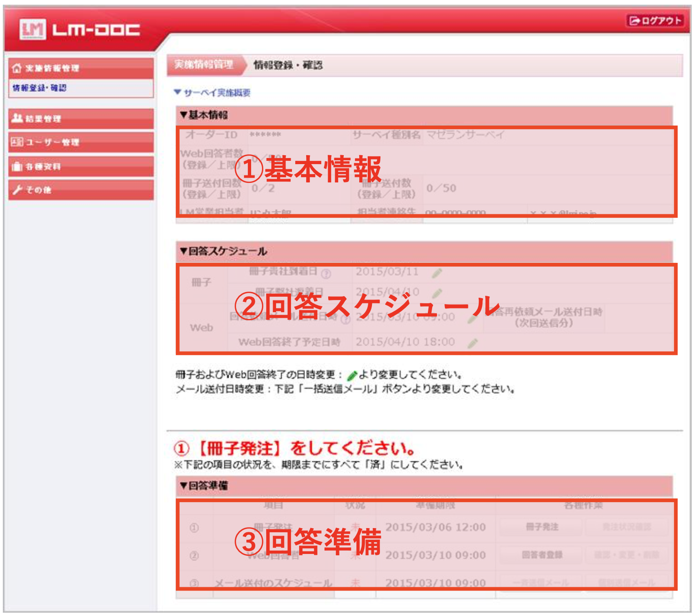Screen dimensions: 695x616
Task: Open the その他 sidebar menu
Action: point(80,190)
